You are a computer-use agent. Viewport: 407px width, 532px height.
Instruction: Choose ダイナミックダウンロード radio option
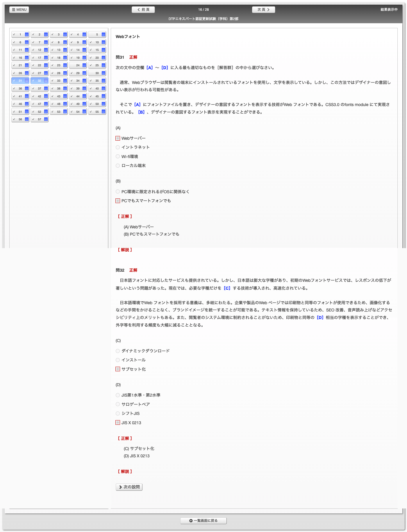click(x=118, y=351)
